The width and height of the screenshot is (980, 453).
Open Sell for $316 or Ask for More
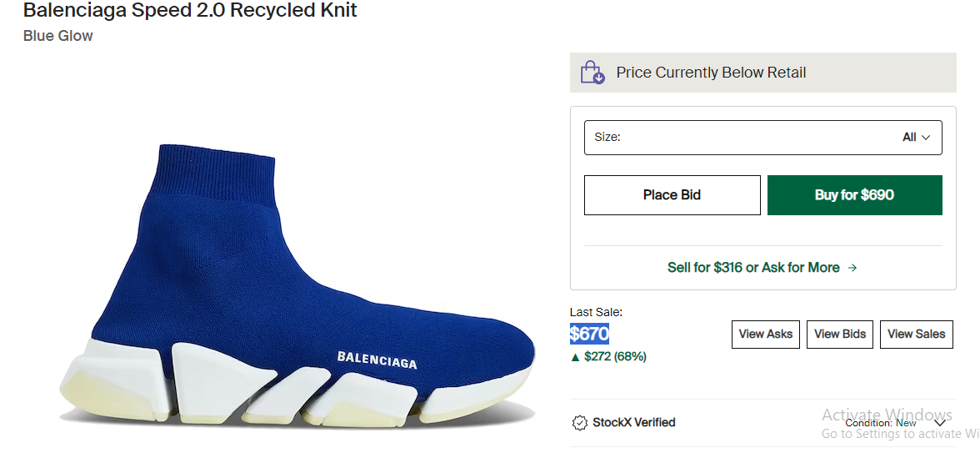(753, 268)
